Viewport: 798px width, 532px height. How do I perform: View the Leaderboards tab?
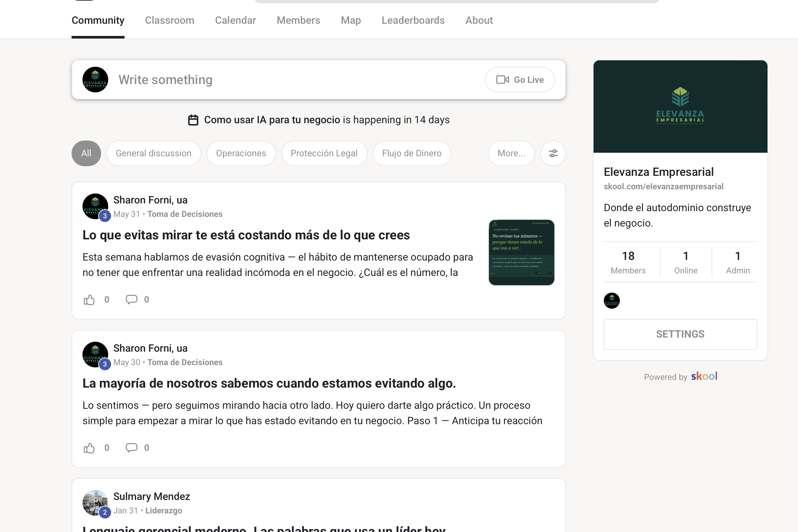click(413, 20)
